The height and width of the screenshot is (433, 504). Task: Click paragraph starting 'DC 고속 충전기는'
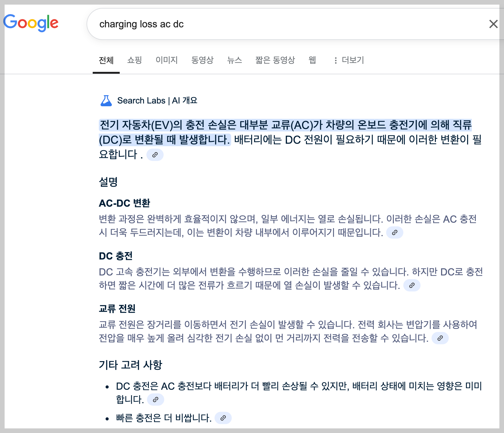click(291, 279)
